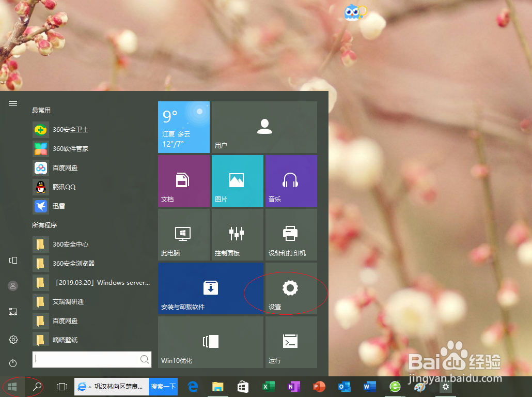This screenshot has width=532, height=397.
Task: Open Outlook from taskbar
Action: (345, 387)
